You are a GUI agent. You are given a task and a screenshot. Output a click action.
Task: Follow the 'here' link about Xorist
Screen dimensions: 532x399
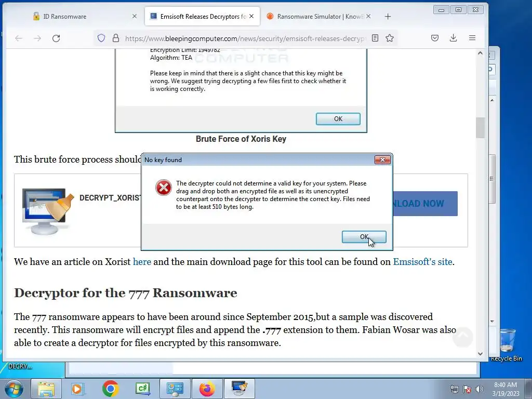point(142,262)
